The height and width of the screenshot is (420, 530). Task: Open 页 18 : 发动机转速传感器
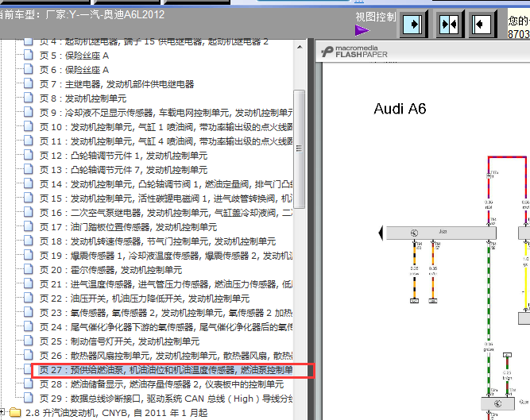pyautogui.click(x=157, y=241)
